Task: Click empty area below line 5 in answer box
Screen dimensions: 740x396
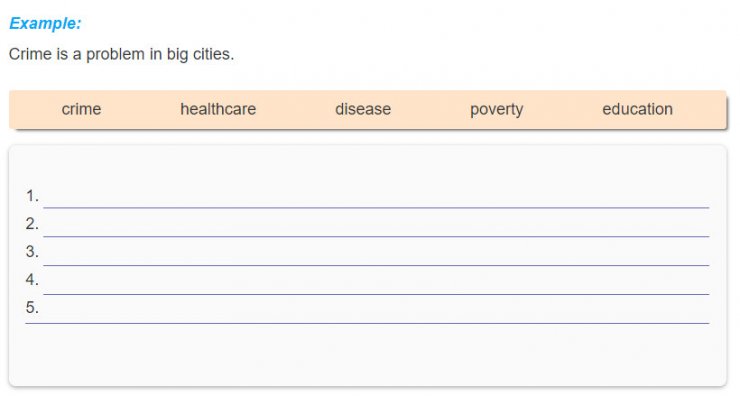Action: (368, 354)
